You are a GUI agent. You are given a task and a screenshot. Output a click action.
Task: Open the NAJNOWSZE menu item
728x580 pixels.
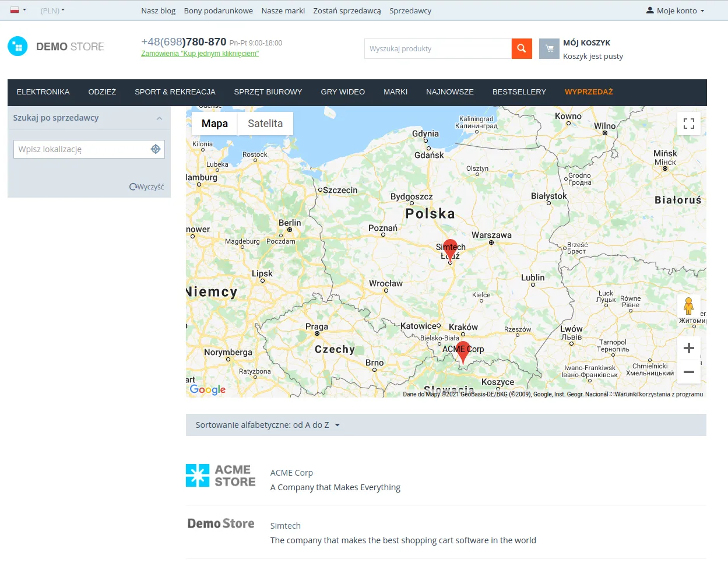click(450, 92)
